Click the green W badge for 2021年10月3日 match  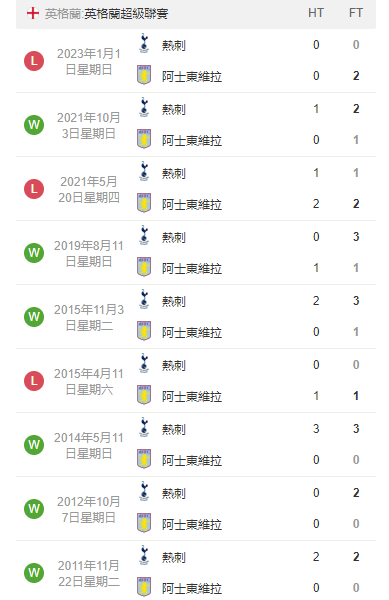point(34,125)
